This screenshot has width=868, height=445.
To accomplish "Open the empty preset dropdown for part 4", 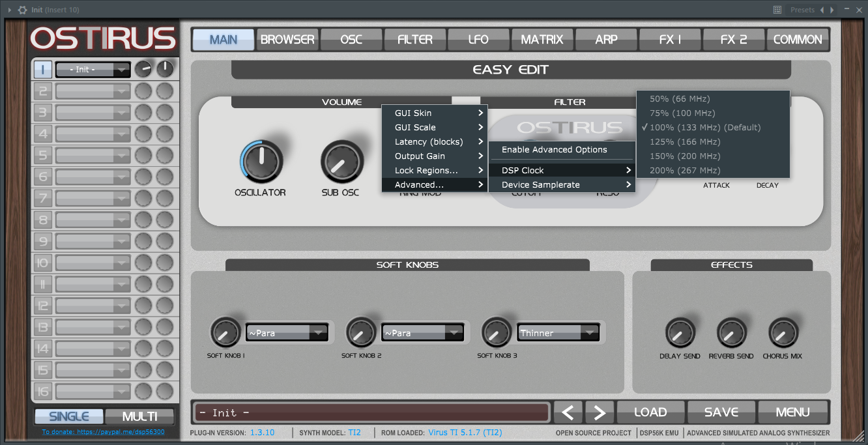I will click(x=93, y=134).
